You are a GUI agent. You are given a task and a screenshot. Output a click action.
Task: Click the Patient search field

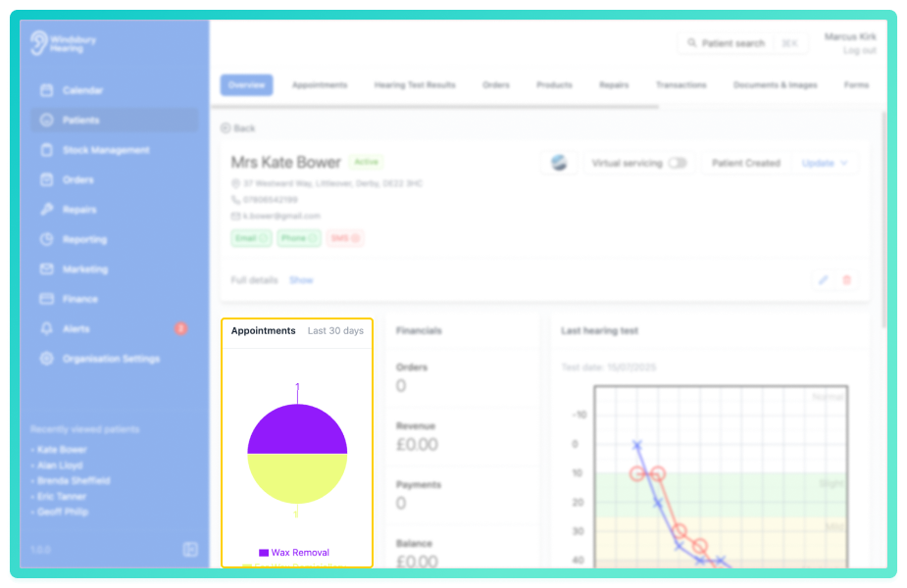pyautogui.click(x=742, y=43)
